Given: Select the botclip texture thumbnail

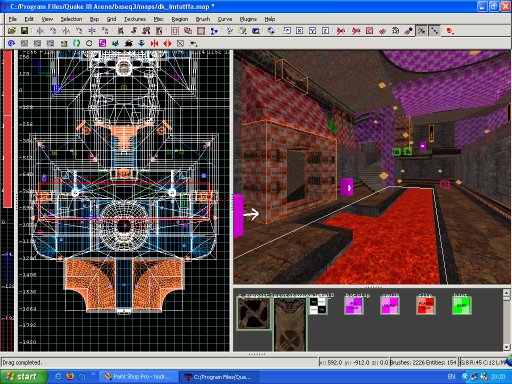Looking at the screenshot, I should pyautogui.click(x=354, y=306).
